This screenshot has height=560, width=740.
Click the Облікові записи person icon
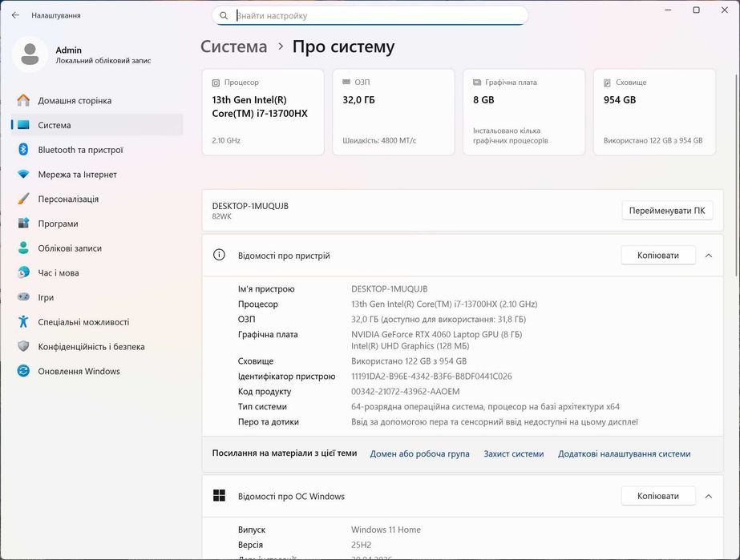coord(23,248)
